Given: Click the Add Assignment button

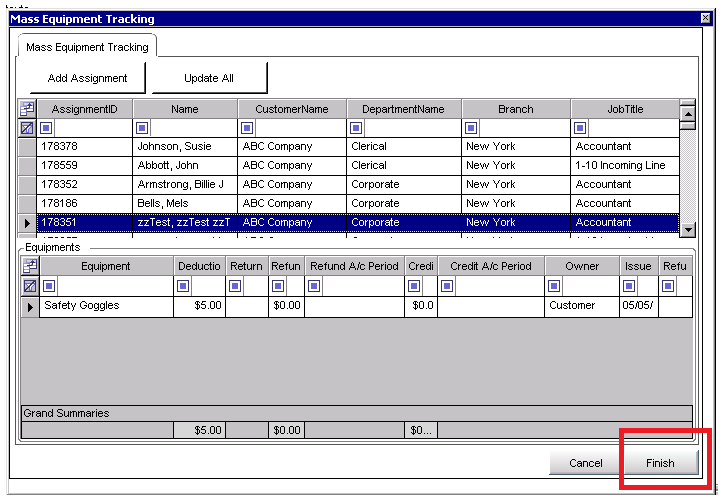Looking at the screenshot, I should [87, 78].
